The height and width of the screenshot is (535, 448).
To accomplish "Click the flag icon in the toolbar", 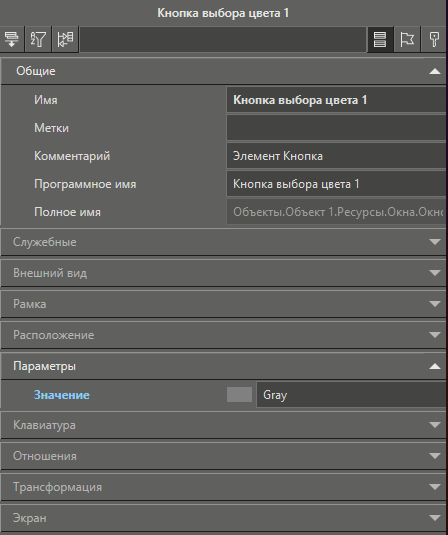I will [x=407, y=39].
